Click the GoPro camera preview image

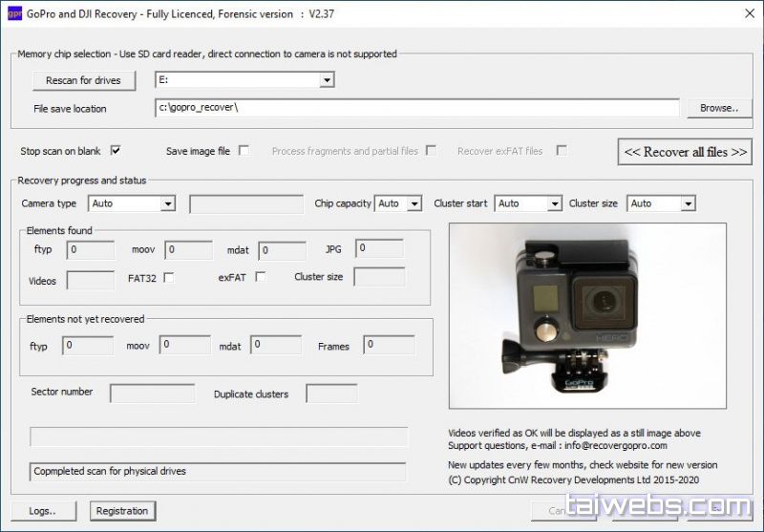pos(587,316)
